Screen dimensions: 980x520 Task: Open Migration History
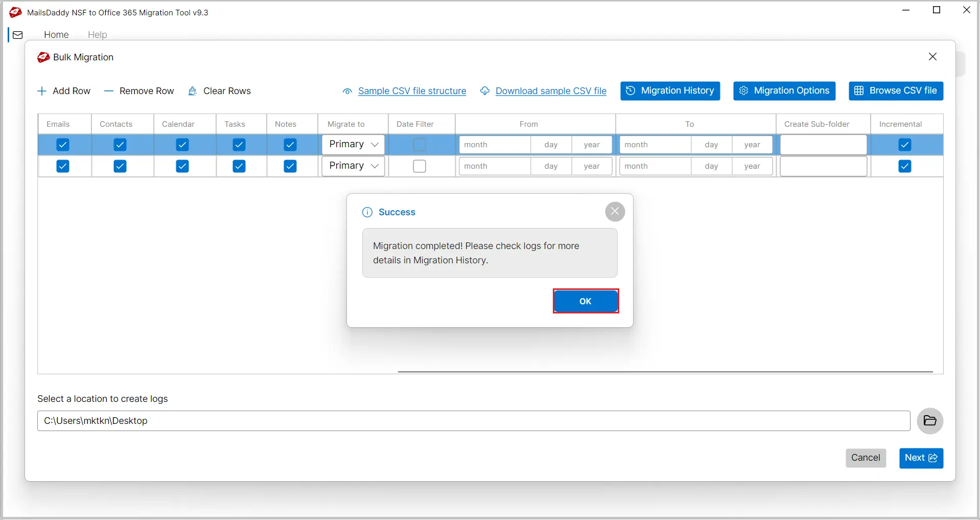[x=670, y=91]
